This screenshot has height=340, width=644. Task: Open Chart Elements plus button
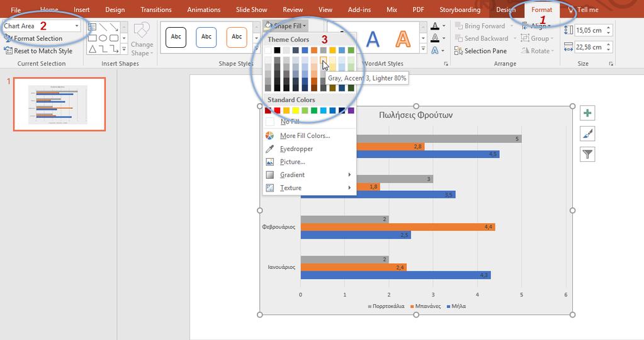587,113
